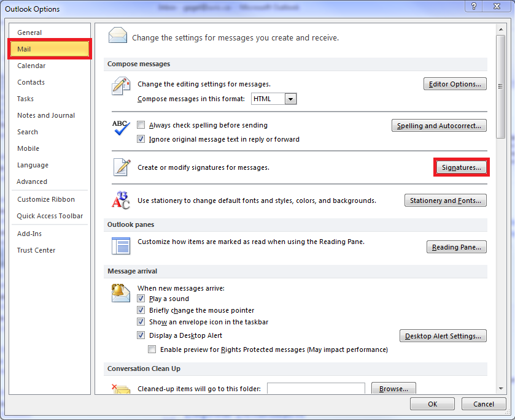The width and height of the screenshot is (515, 420).
Task: Select the General category
Action: 50,32
